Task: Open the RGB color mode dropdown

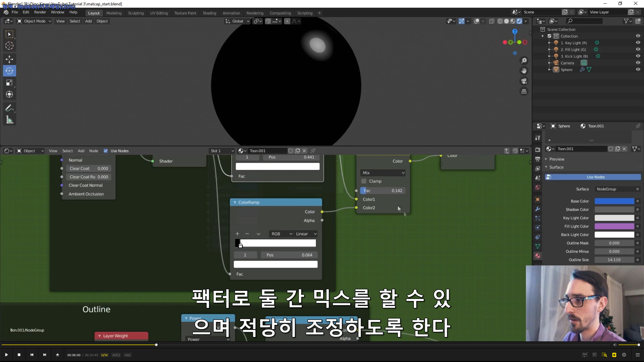Action: [281, 234]
